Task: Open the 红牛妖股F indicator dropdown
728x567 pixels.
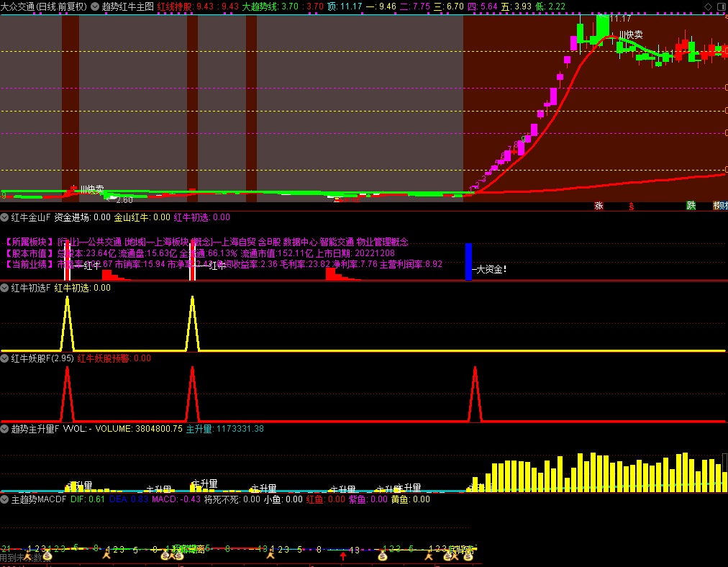Action: pyautogui.click(x=4, y=358)
